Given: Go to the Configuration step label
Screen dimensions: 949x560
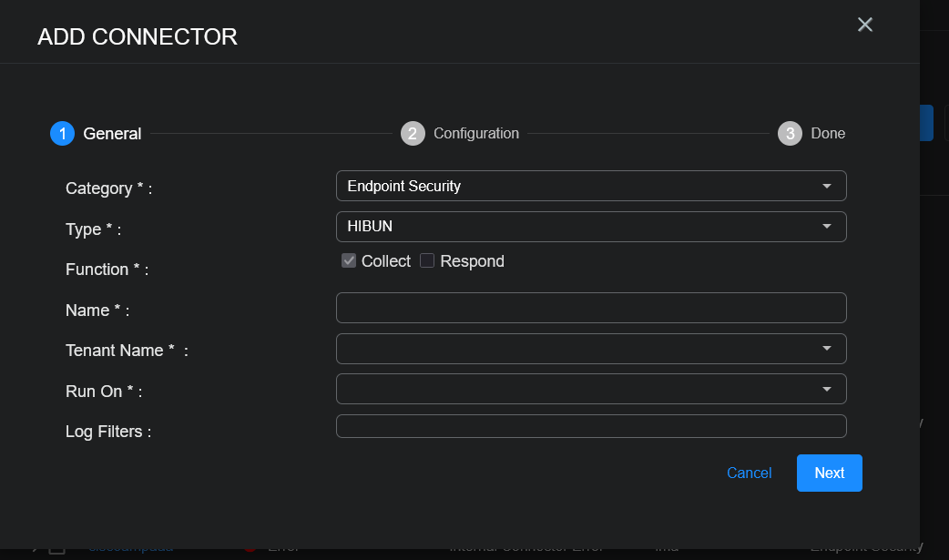Looking at the screenshot, I should pyautogui.click(x=476, y=134).
